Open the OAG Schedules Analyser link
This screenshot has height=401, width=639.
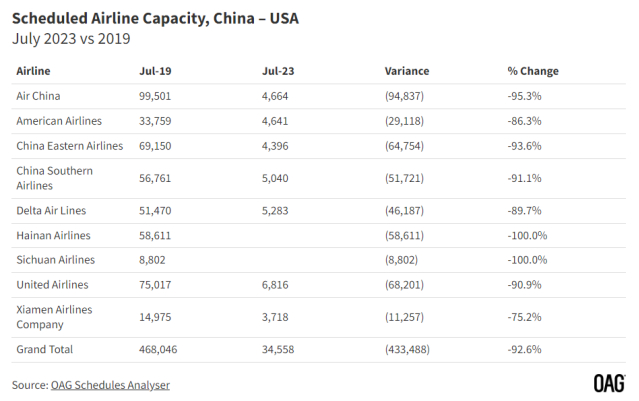click(x=111, y=385)
